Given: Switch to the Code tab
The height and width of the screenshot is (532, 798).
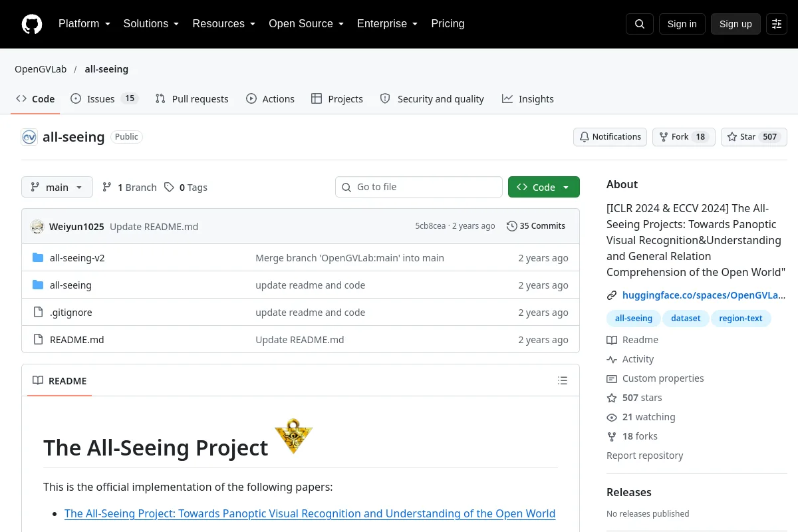Looking at the screenshot, I should point(36,99).
